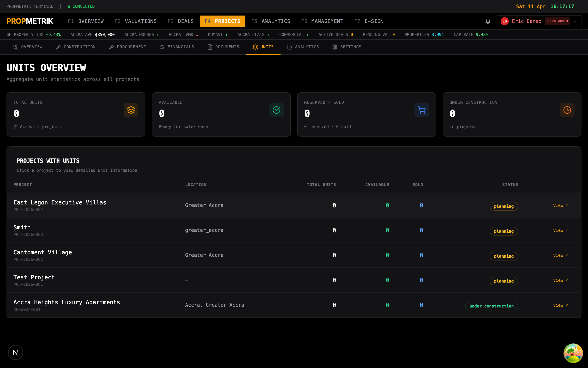
Task: Open F1 Overview section
Action: tap(86, 21)
